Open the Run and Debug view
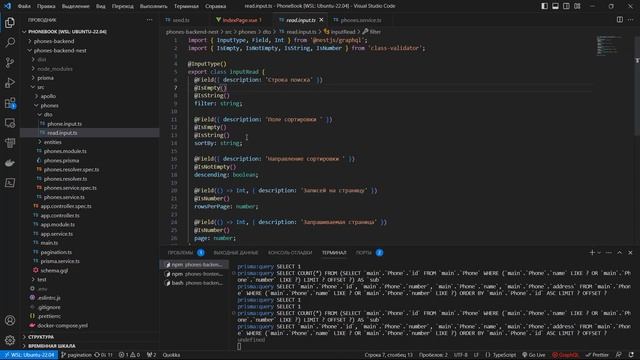The height and width of the screenshot is (360, 640). coord(10,82)
